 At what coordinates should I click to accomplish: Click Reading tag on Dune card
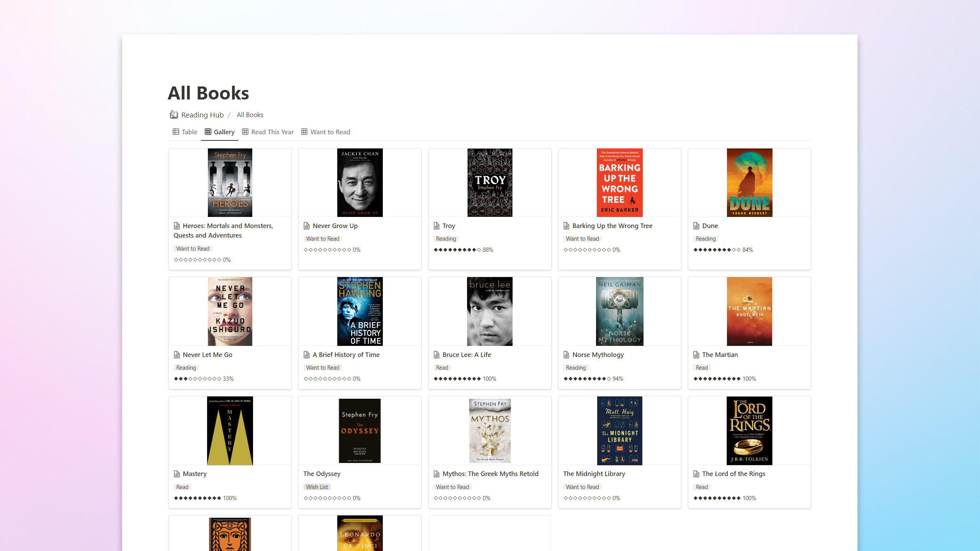tap(706, 239)
